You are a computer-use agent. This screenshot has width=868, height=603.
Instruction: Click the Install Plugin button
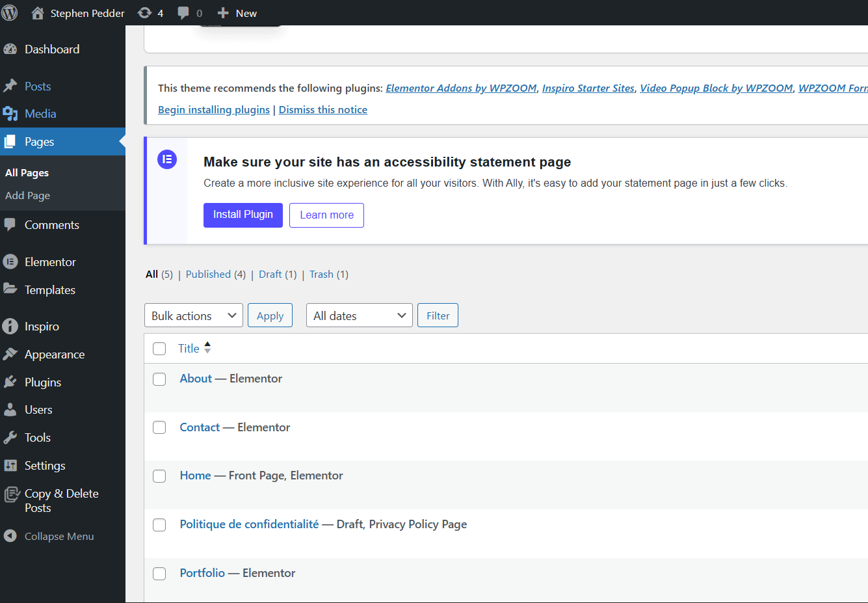coord(243,215)
